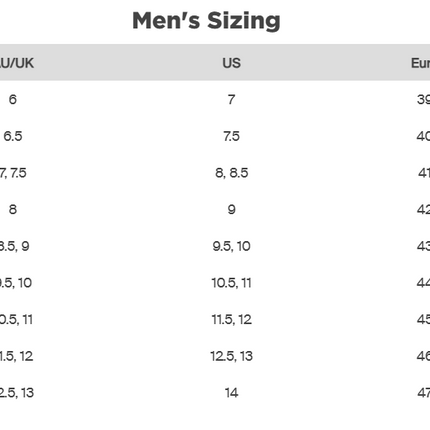
Task: Click US size 11.5, 12 cell
Action: 231,319
